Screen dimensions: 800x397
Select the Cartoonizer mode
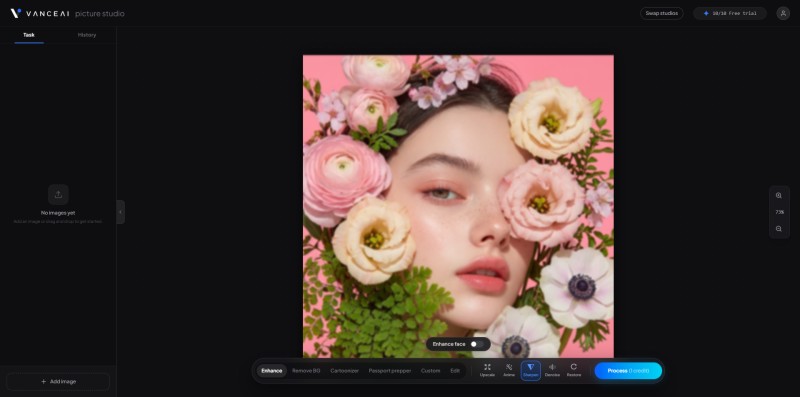click(x=344, y=370)
